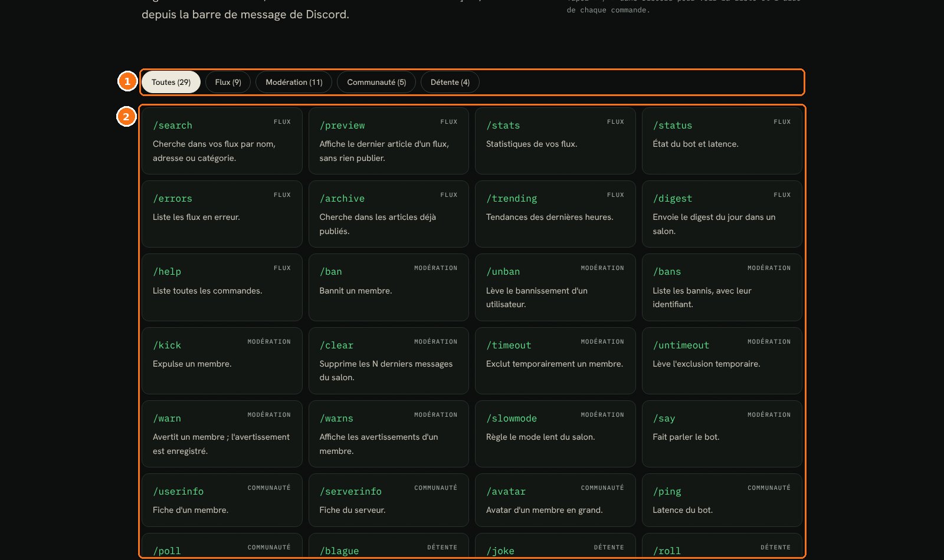The height and width of the screenshot is (560, 944).
Task: Click text "Tendances des dernières heures."
Action: [550, 217]
